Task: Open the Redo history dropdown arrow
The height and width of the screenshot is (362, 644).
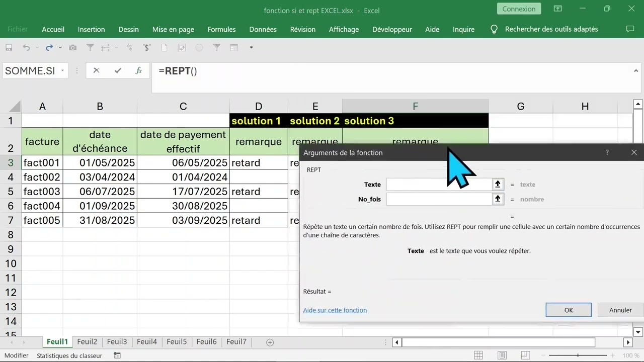Action: point(60,48)
